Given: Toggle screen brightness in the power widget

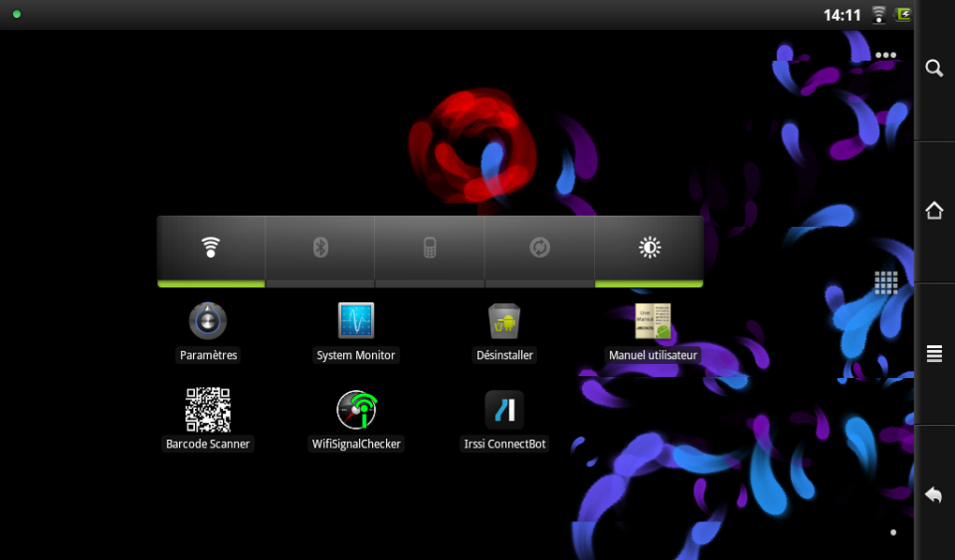Looking at the screenshot, I should pos(650,249).
